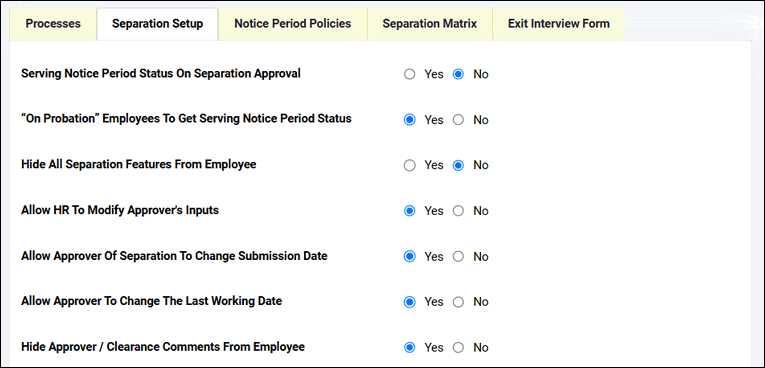Click the Hide Approver / Clearance Comments label

163,347
